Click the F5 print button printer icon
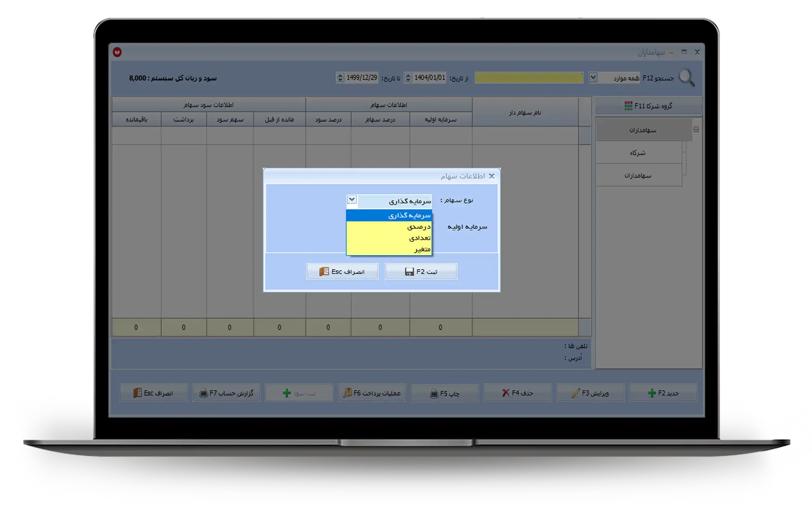812x506 pixels. (434, 394)
